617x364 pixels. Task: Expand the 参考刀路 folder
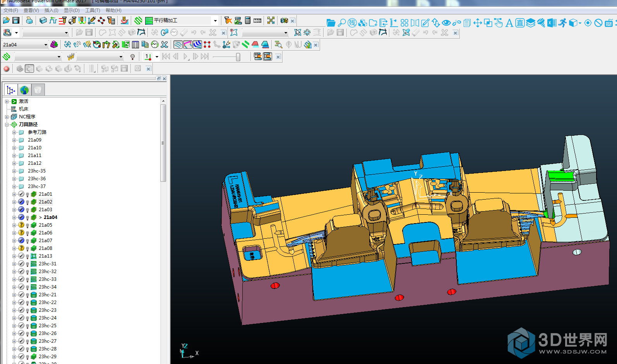[x=14, y=132]
